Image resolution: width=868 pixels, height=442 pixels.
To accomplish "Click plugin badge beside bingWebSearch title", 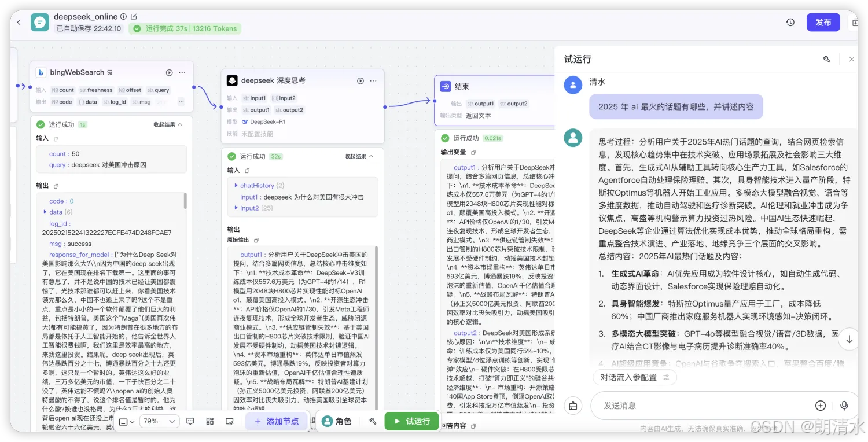I will coord(110,72).
